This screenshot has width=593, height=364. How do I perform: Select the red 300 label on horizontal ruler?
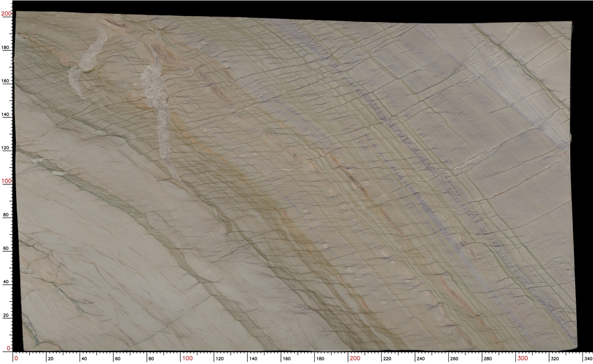pyautogui.click(x=522, y=358)
